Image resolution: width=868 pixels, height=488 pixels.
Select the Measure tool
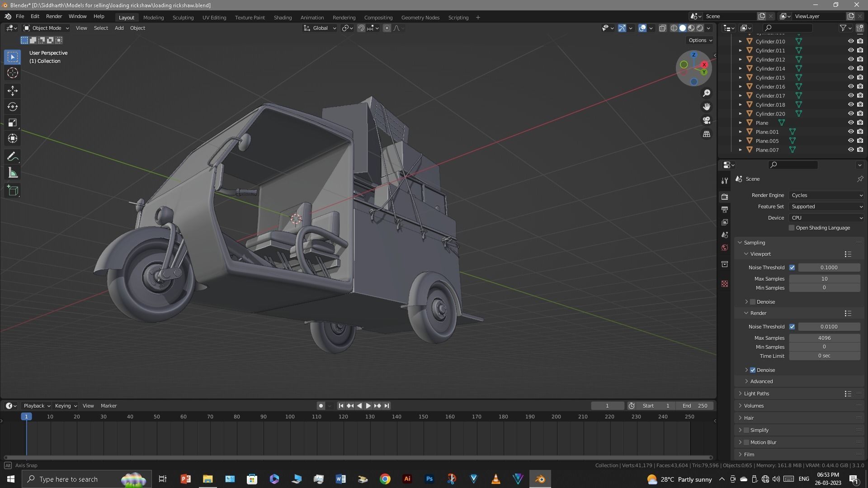tap(13, 173)
